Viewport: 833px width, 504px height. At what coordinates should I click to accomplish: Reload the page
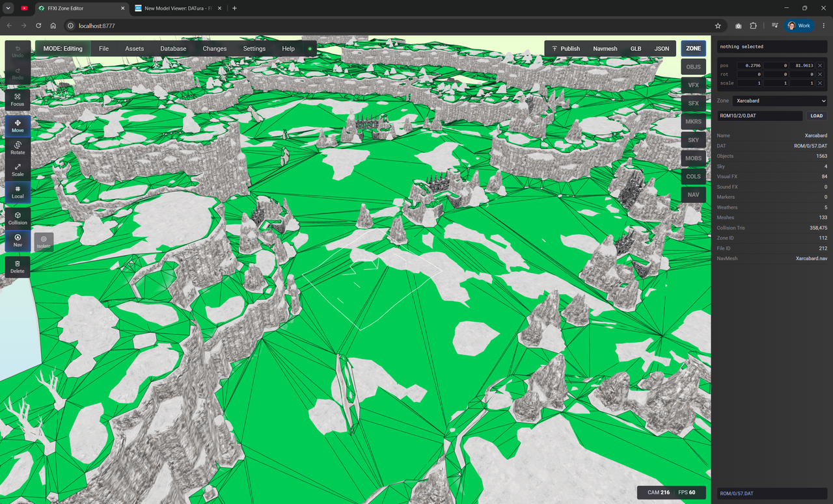click(38, 25)
